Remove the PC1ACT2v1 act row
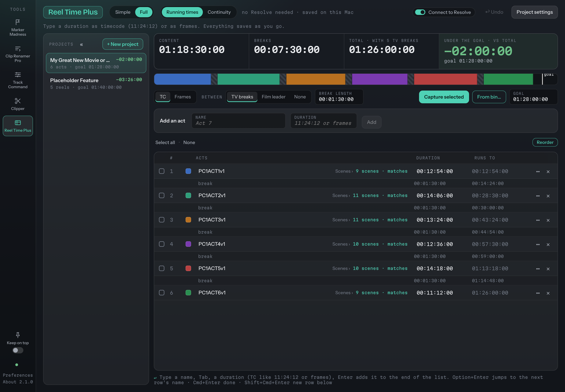The image size is (565, 392). 548,196
